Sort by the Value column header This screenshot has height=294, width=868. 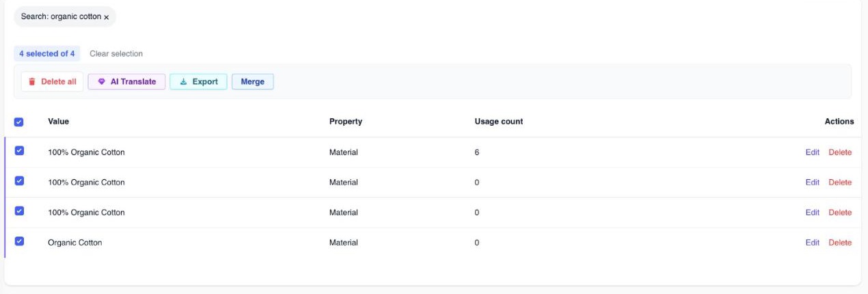pos(58,122)
